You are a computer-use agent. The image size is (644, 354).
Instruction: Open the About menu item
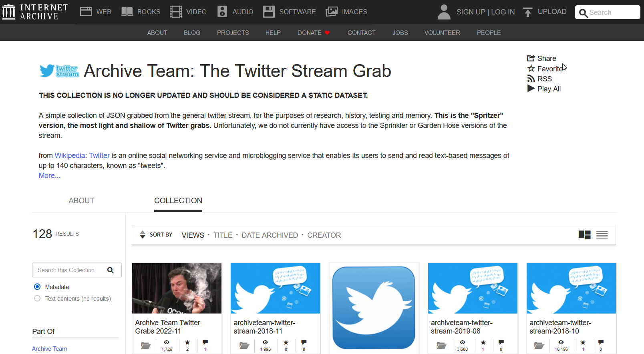pyautogui.click(x=157, y=33)
